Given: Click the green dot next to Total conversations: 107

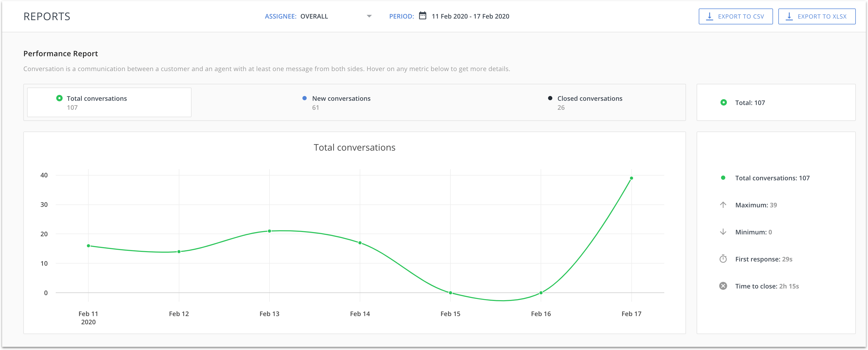Looking at the screenshot, I should pyautogui.click(x=723, y=178).
